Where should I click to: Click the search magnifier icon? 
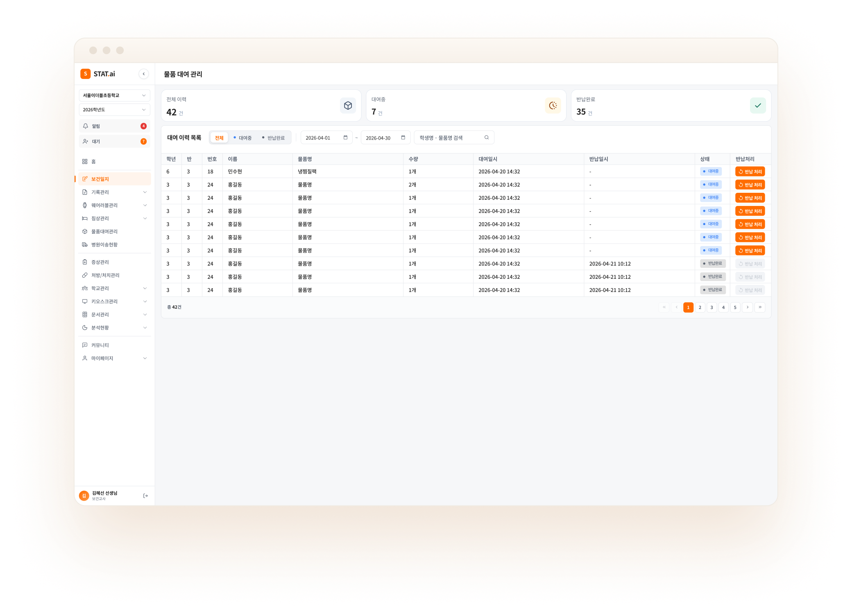point(487,138)
